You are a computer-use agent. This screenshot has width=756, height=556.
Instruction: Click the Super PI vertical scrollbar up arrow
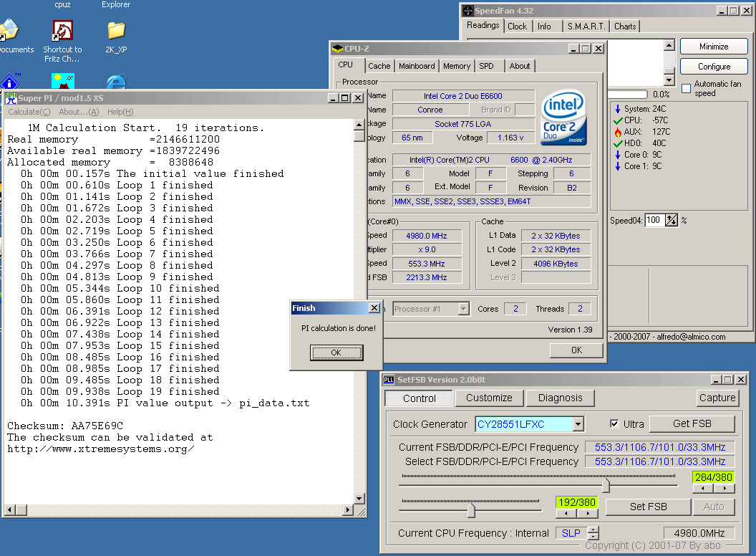[359, 125]
